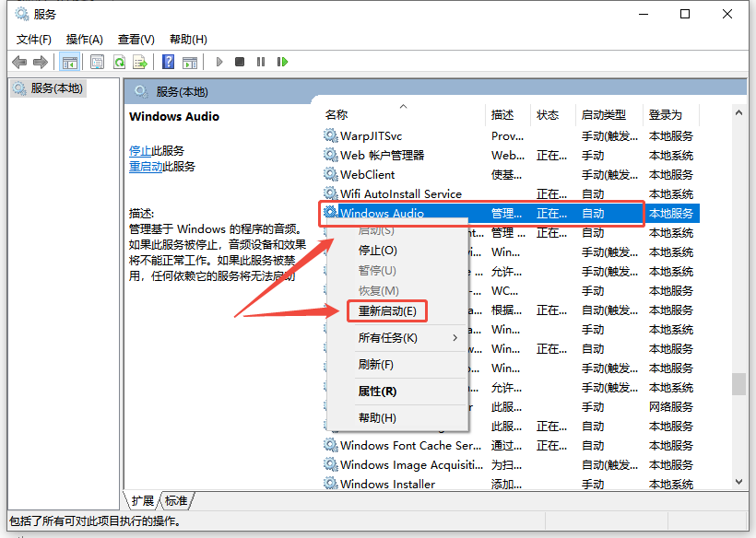Click the 停止 link for this service
The width and height of the screenshot is (756, 538).
point(140,151)
